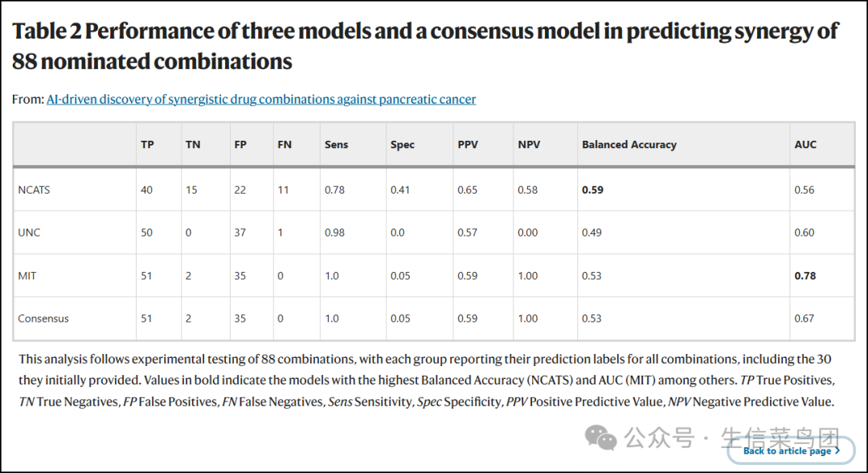Screen dimensions: 868x473
Task: Click the MIT row label
Action: (27, 276)
